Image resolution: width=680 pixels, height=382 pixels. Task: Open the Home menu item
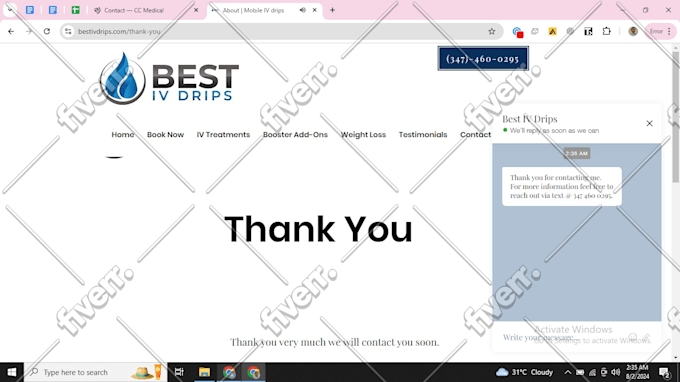click(x=123, y=135)
